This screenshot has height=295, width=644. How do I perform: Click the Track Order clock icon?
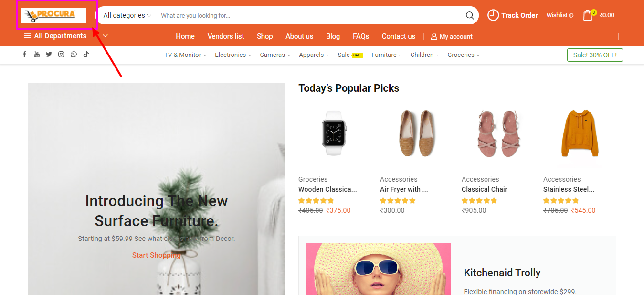(493, 15)
